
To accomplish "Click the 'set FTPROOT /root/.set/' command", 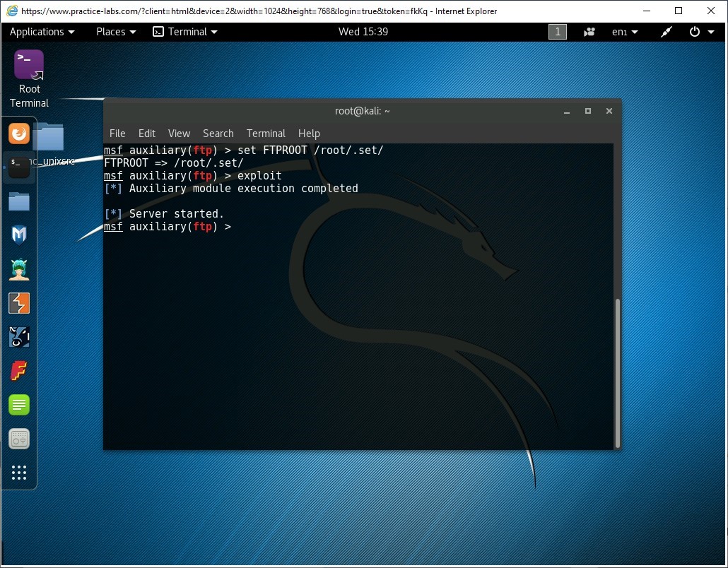I will click(310, 150).
